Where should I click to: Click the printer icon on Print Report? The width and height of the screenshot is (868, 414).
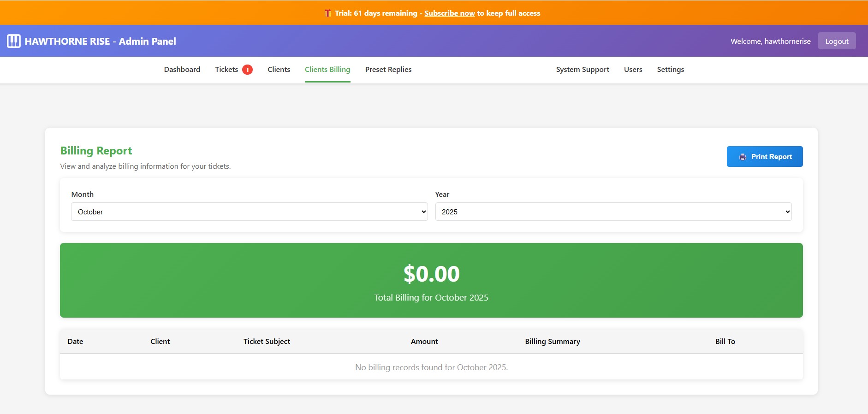743,157
